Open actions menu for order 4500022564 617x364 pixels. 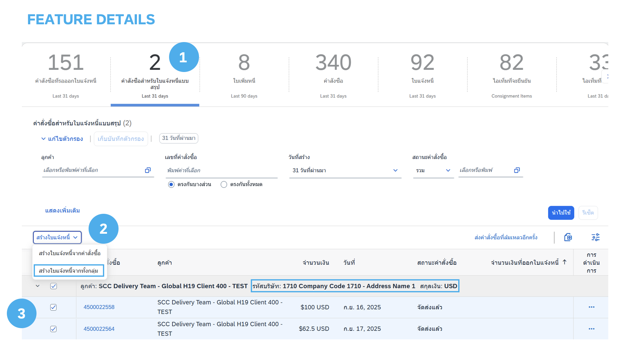pos(591,329)
